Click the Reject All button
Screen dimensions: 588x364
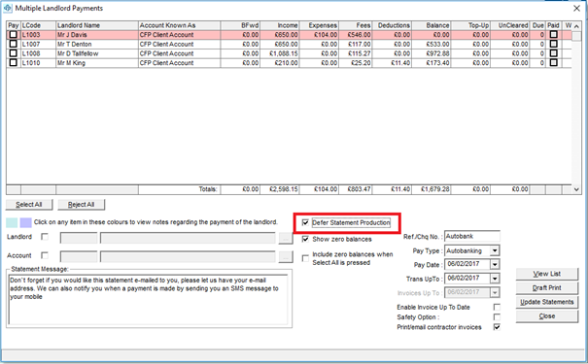point(81,205)
